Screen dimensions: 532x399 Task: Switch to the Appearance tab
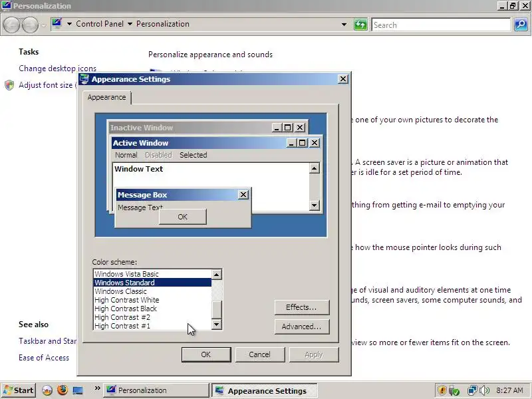tap(106, 97)
